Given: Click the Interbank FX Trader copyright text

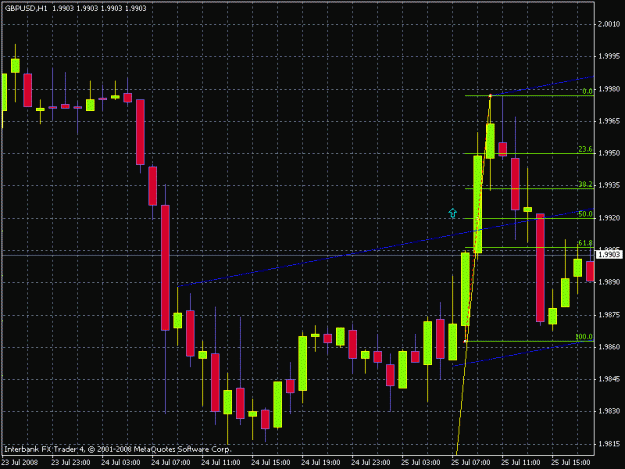Looking at the screenshot, I should 118,449.
